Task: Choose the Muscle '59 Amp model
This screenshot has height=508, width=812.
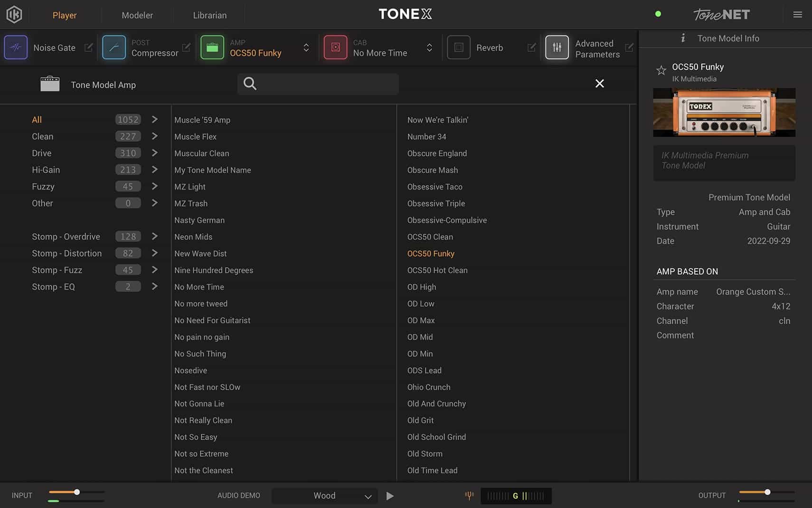Action: (202, 120)
